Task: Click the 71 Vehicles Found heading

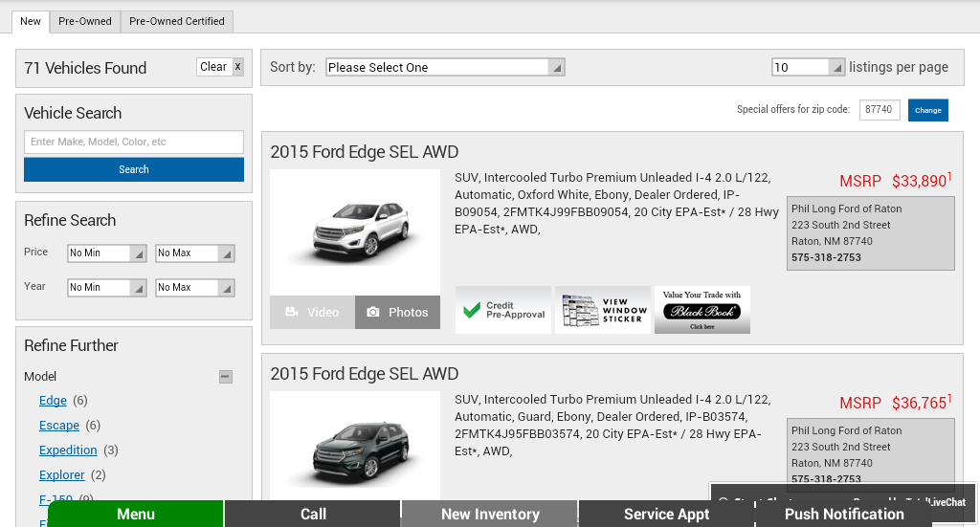Action: pos(85,68)
